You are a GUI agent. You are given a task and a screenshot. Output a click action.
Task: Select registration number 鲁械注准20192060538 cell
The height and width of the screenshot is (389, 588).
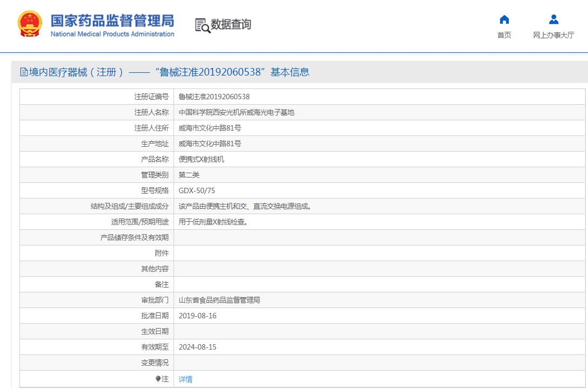click(214, 97)
